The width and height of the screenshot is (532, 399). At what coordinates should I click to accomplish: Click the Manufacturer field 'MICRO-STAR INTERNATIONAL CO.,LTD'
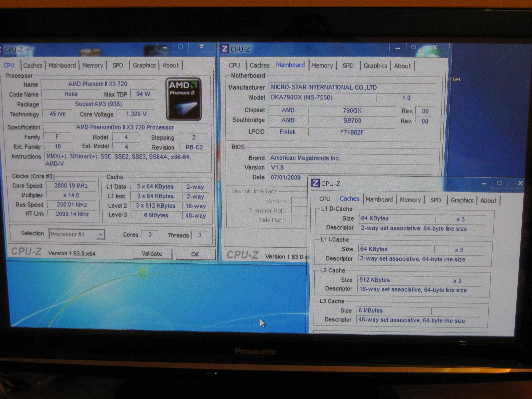[352, 87]
